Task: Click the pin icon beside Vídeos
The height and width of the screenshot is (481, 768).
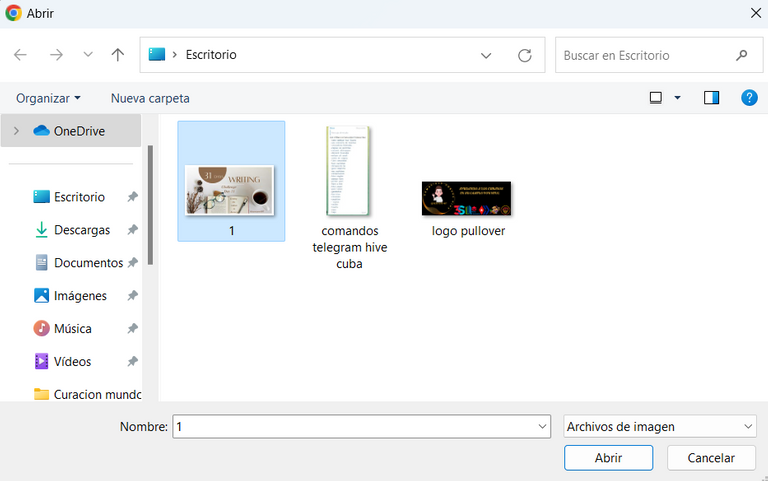Action: pyautogui.click(x=132, y=361)
